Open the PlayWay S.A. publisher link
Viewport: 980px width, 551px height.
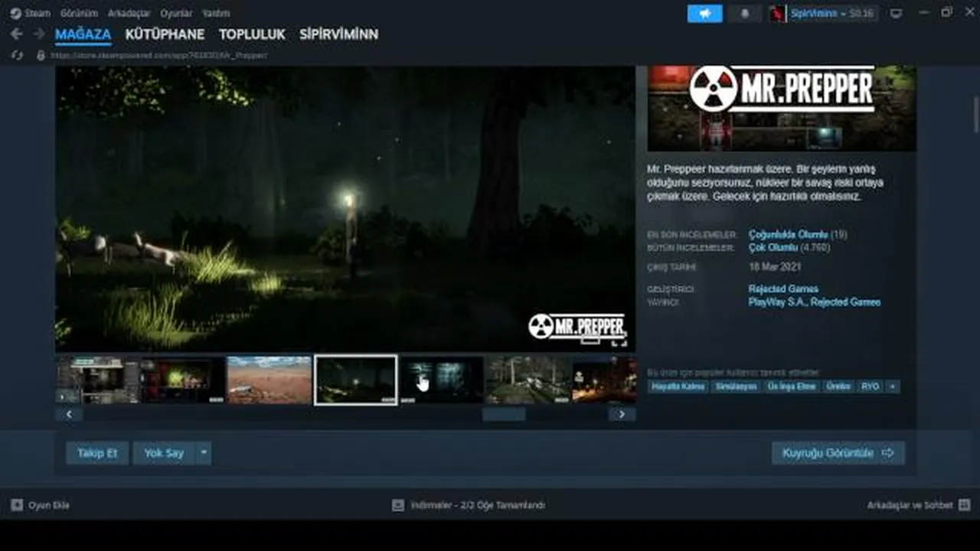(776, 302)
